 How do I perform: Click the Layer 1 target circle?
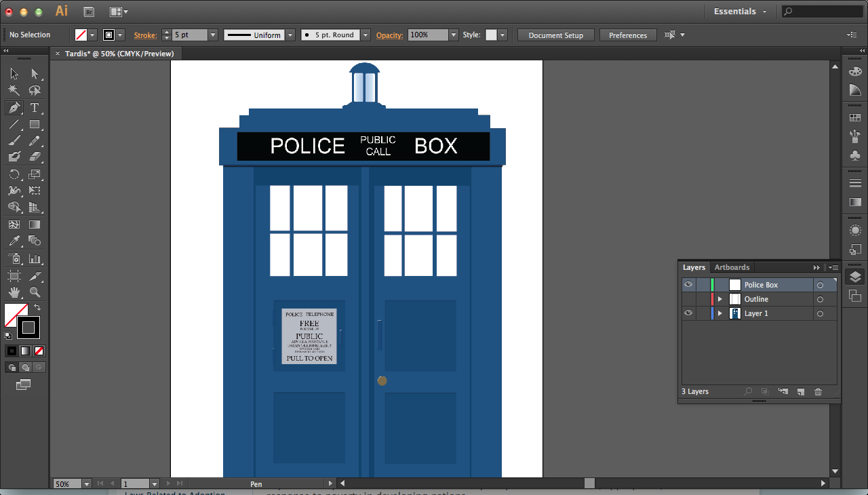[x=820, y=314]
